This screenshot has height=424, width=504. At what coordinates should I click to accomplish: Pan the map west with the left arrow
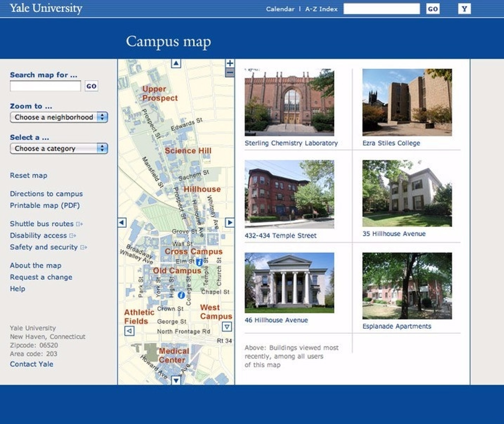point(122,222)
